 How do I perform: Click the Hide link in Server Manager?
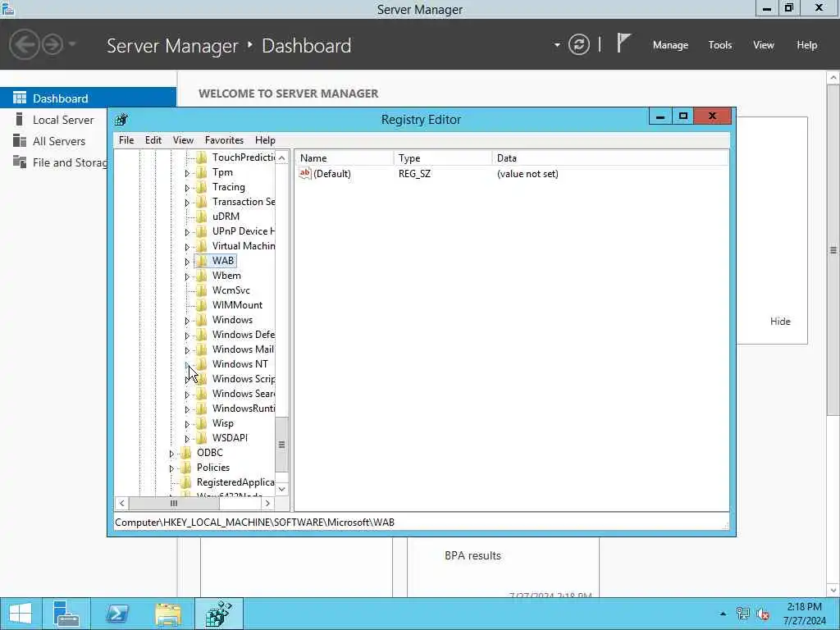(780, 322)
